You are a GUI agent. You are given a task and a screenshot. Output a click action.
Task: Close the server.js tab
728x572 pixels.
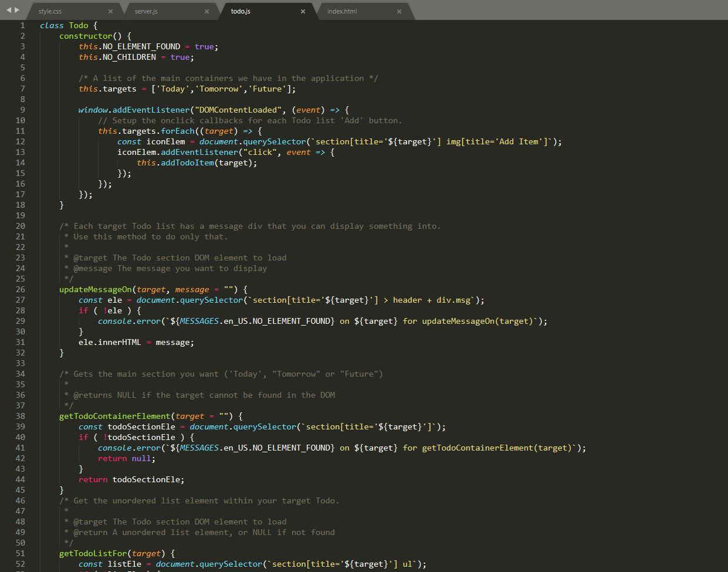[206, 11]
